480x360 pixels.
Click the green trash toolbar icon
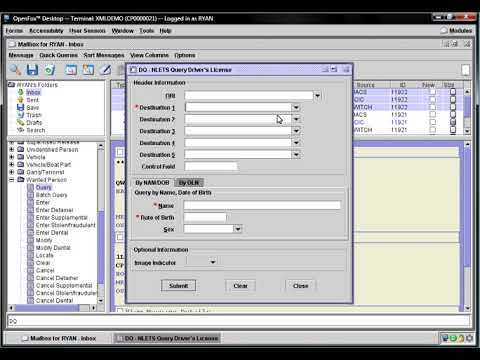50,70
